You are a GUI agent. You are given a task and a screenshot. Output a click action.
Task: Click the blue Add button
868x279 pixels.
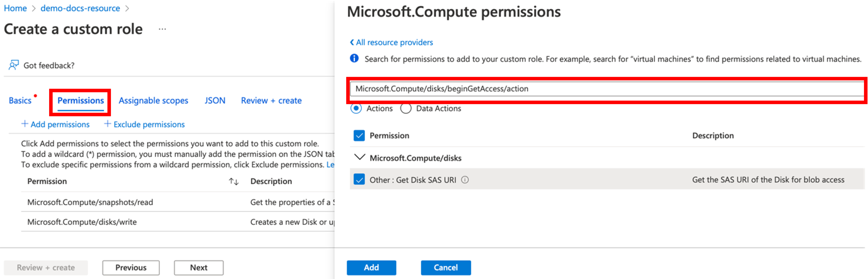click(x=371, y=268)
